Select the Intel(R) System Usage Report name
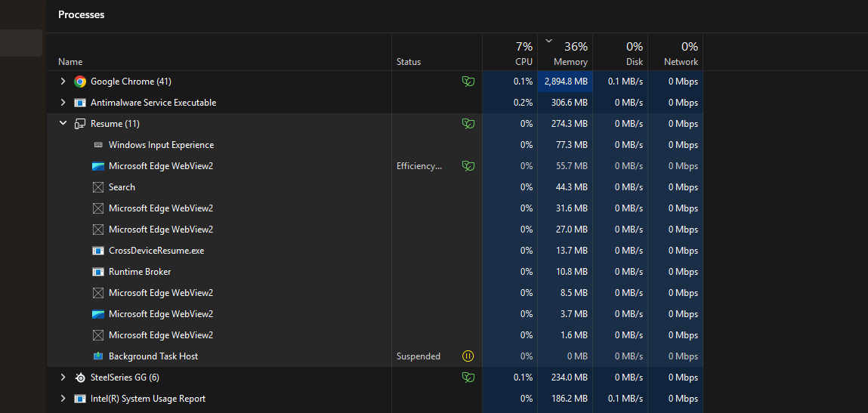This screenshot has width=868, height=413. 148,399
